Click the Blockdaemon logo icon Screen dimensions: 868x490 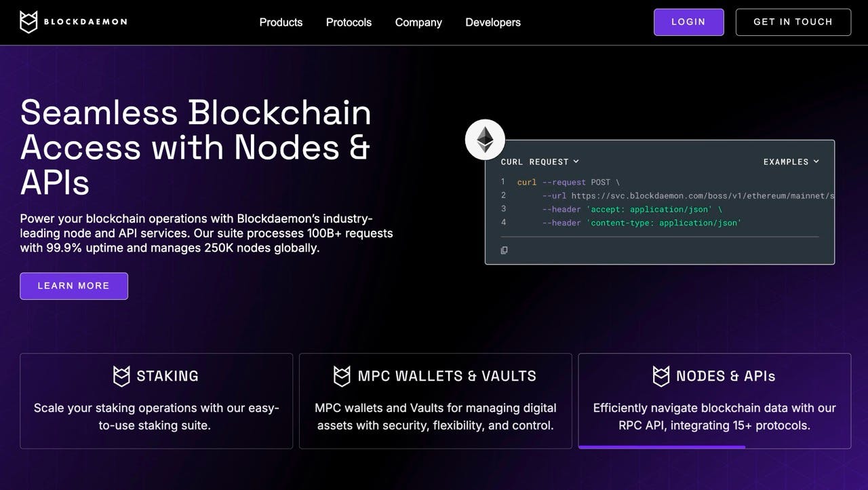pos(28,22)
